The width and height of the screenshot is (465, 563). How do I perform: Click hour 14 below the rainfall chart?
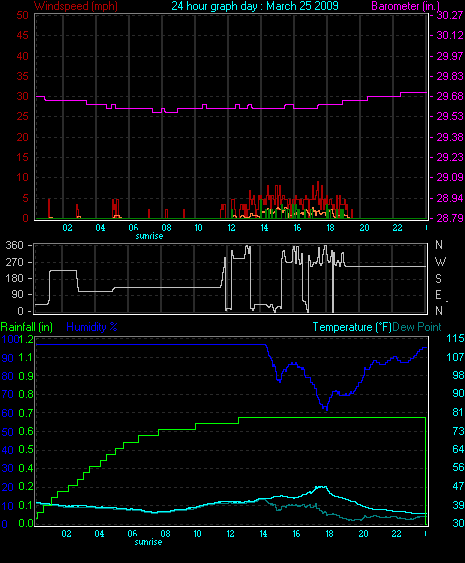pyautogui.click(x=263, y=534)
